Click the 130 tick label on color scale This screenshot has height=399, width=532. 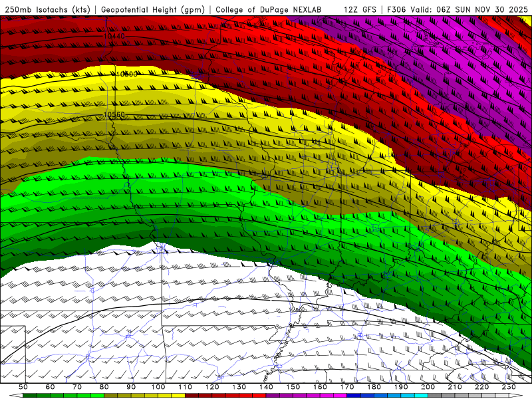tap(239, 387)
